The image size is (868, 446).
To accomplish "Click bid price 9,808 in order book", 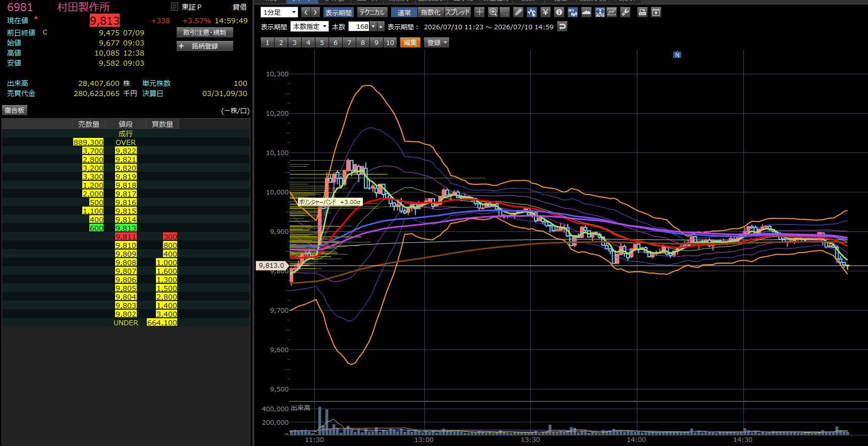I will 126,262.
